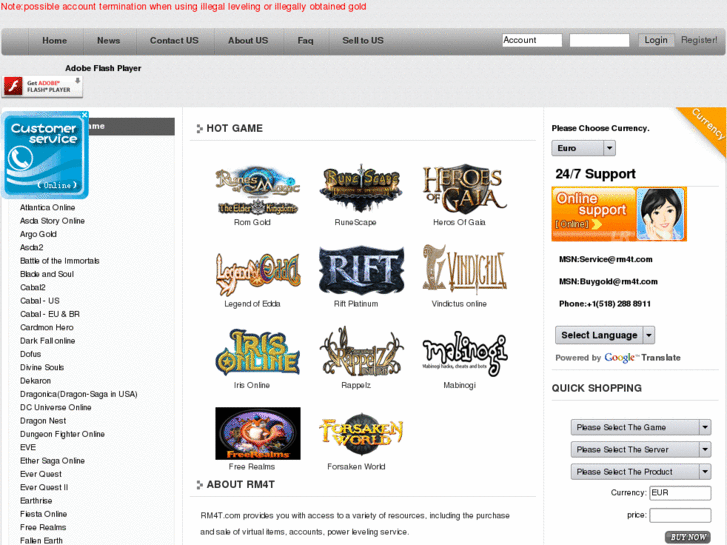Open the Mabinogi game logo
727x545 pixels.
465,353
